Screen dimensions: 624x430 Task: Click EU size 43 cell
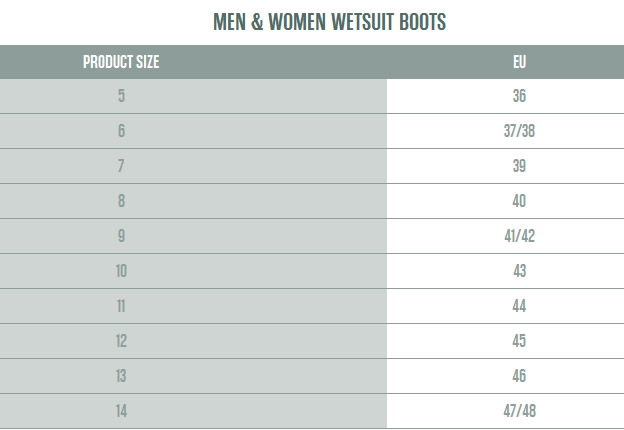point(505,271)
